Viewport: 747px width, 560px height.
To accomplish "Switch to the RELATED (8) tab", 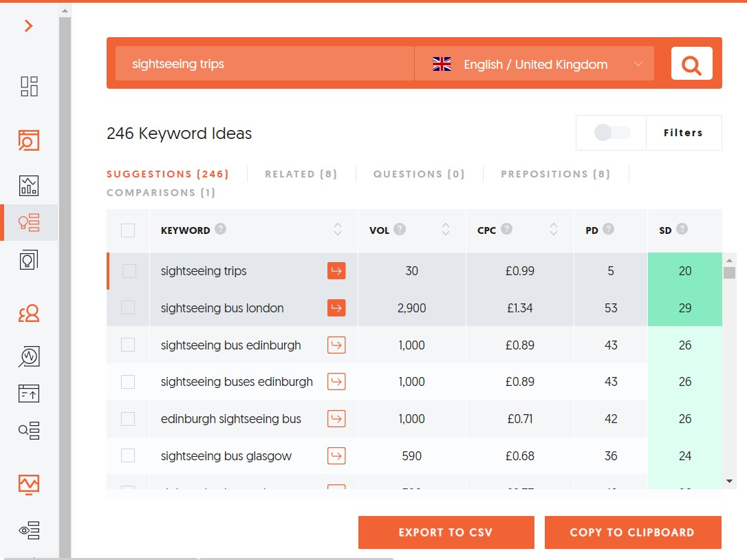I will pyautogui.click(x=301, y=174).
